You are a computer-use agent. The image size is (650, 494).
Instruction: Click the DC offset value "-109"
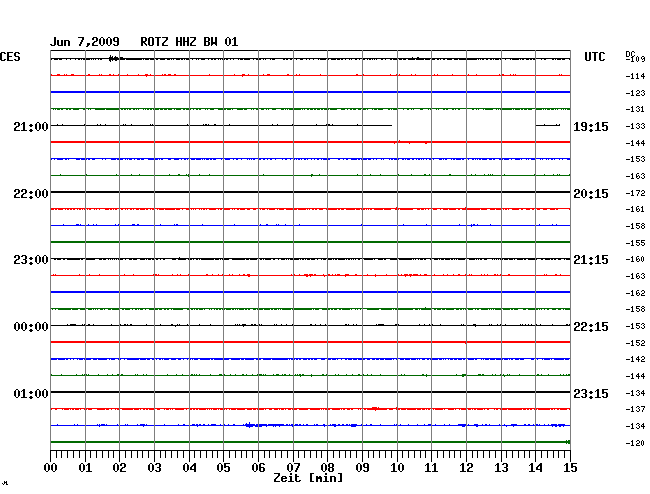635,59
